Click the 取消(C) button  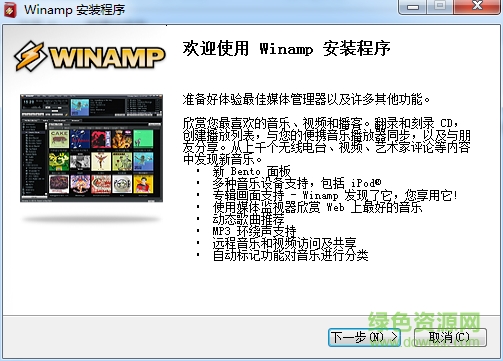450,337
